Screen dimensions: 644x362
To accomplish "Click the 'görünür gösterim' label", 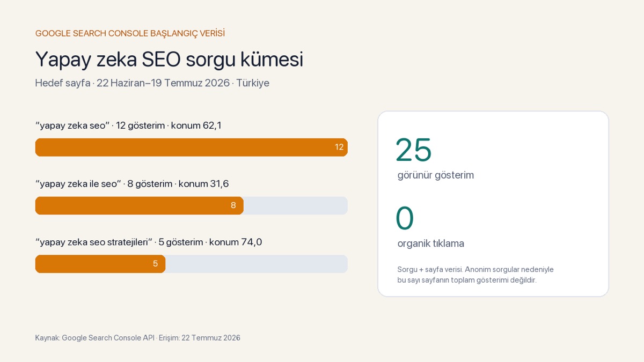I will point(436,175).
